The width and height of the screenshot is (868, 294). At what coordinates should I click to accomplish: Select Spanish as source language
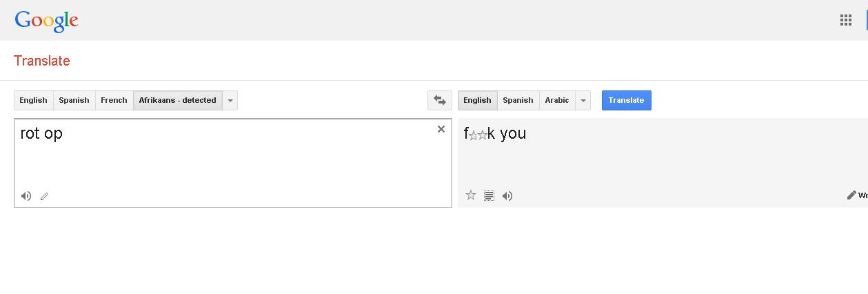point(74,100)
